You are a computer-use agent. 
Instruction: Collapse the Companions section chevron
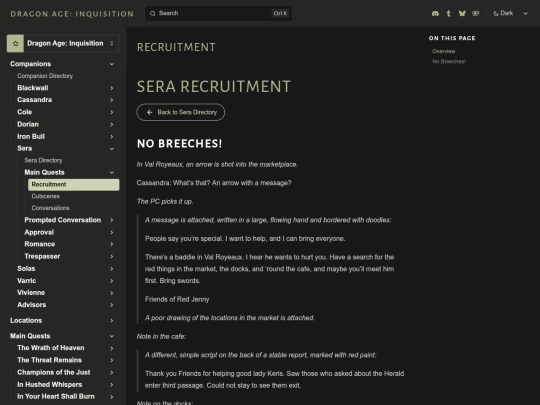(112, 64)
